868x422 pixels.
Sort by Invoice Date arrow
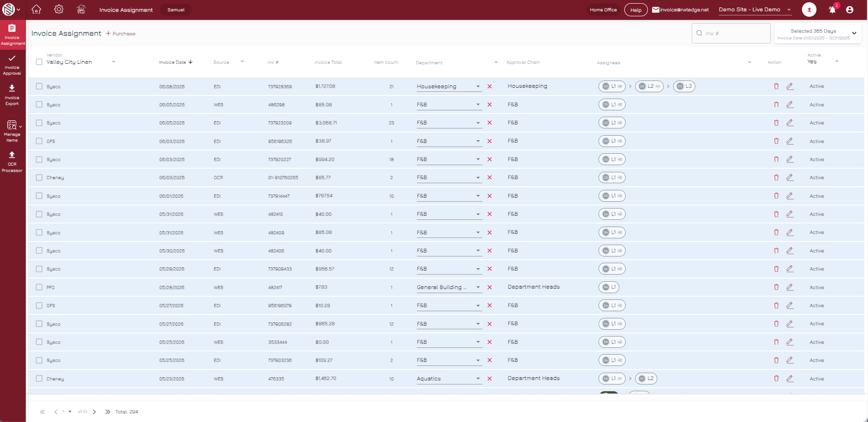(190, 62)
